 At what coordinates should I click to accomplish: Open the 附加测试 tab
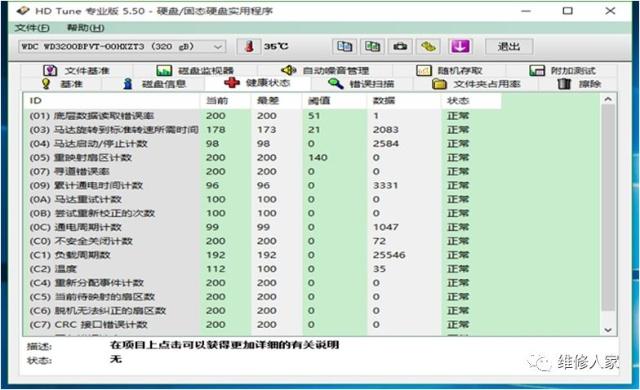562,71
